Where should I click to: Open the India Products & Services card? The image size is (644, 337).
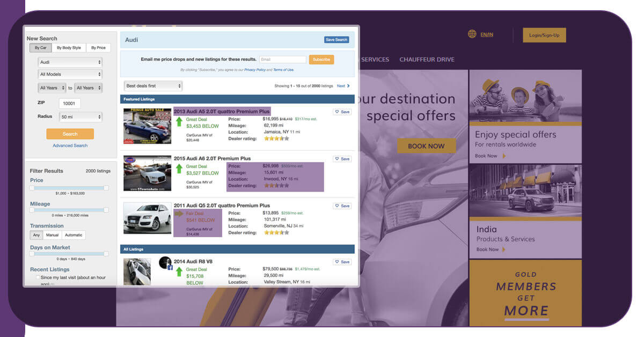click(x=525, y=211)
